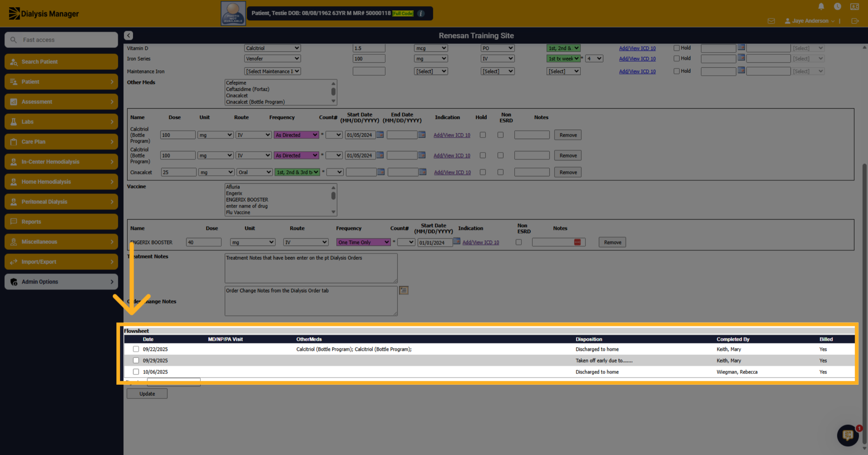This screenshot has height=455, width=868.
Task: Open the notifications bell icon
Action: (821, 7)
